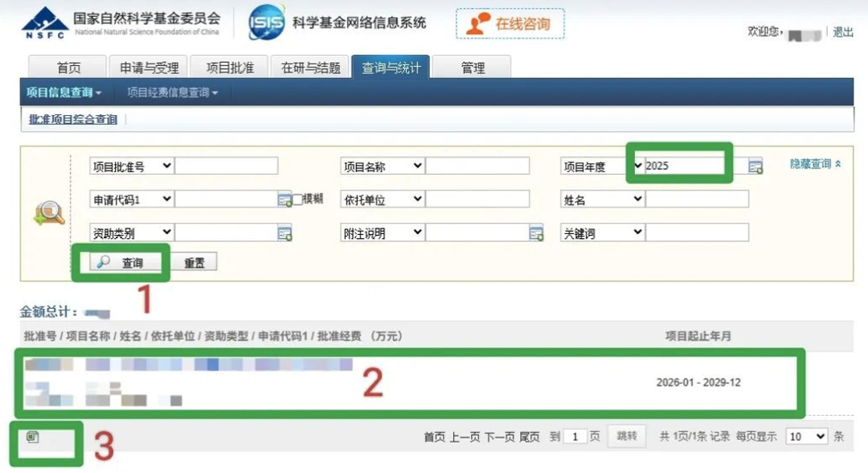Open the 项目批准号 field selector
868x473 pixels.
[x=132, y=167]
